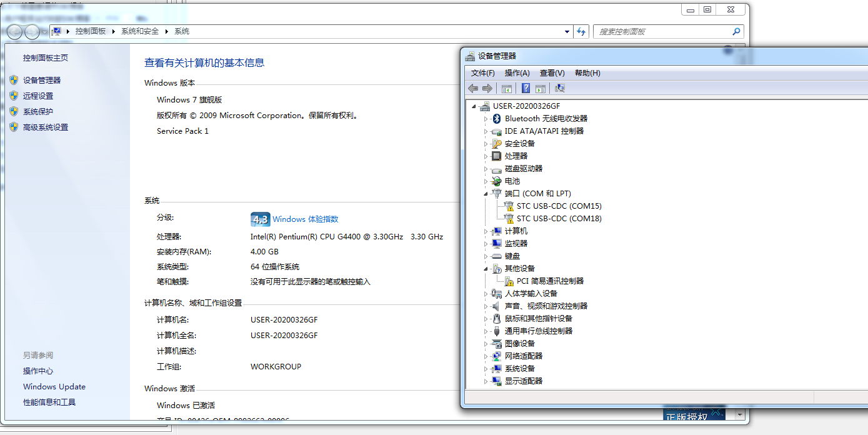The height and width of the screenshot is (435, 868).
Task: Expand the 网络适配器 node
Action: (486, 356)
